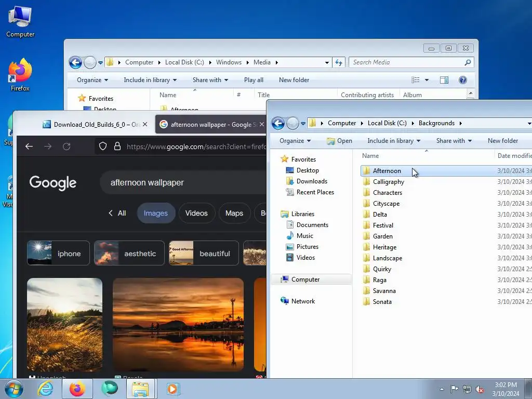This screenshot has height=399, width=532.
Task: Open Organize menu in Media window
Action: coord(92,80)
